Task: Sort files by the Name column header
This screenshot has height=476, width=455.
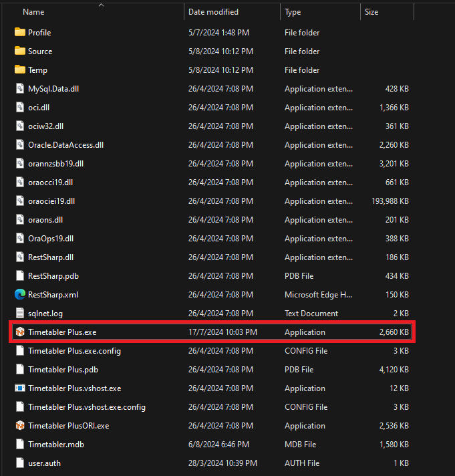Action: 33,12
